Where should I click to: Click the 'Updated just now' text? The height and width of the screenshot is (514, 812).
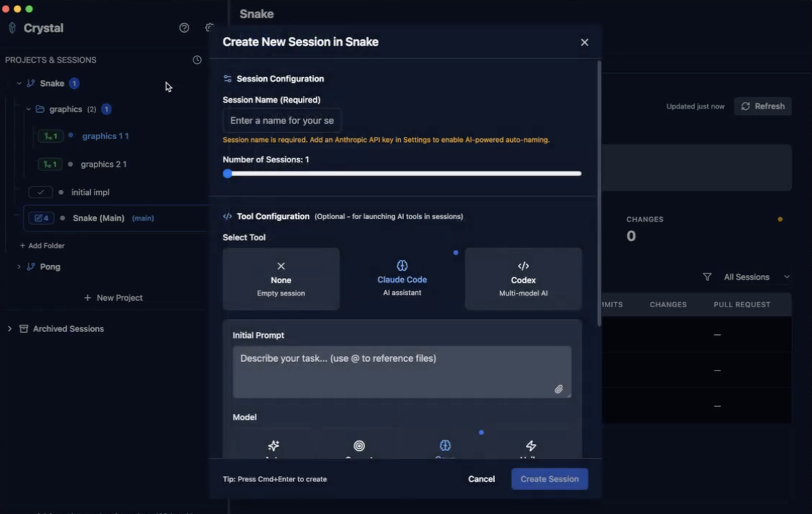pos(695,106)
